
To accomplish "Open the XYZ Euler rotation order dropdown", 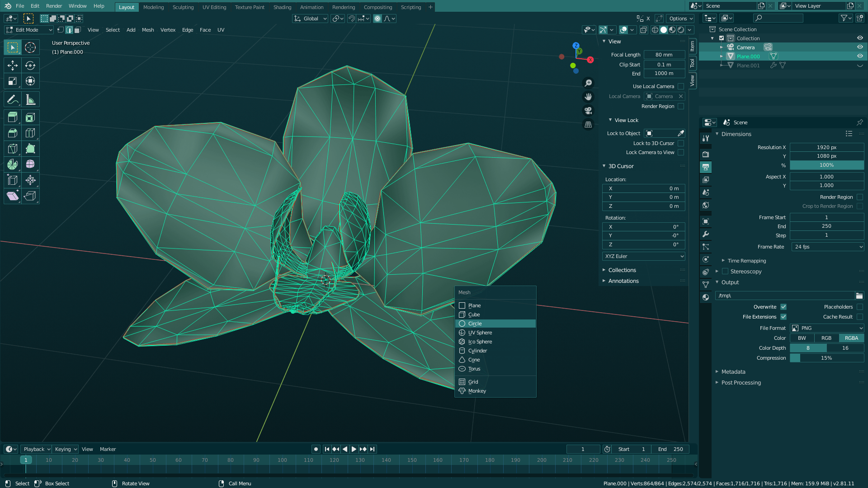I will 643,256.
